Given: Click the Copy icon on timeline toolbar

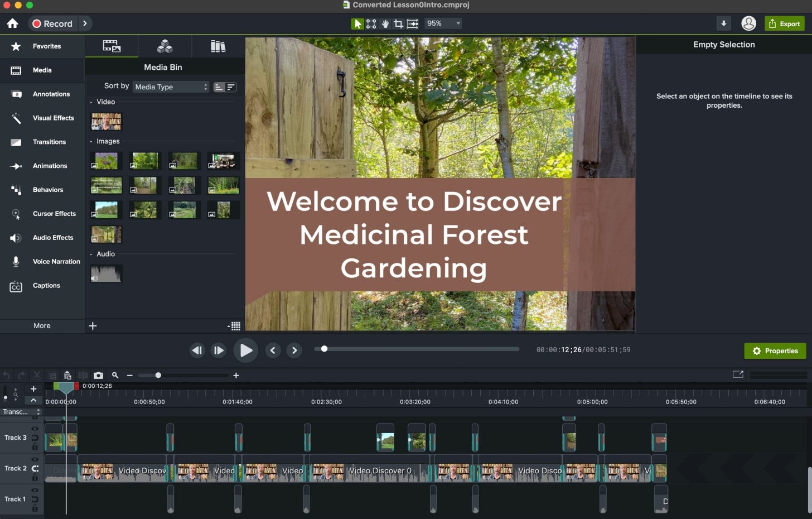Looking at the screenshot, I should coord(52,376).
